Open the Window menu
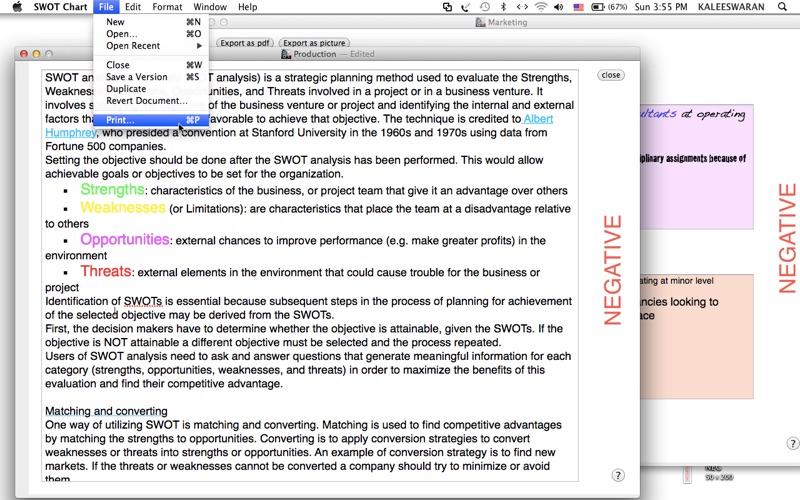Image resolution: width=800 pixels, height=500 pixels. (x=210, y=7)
